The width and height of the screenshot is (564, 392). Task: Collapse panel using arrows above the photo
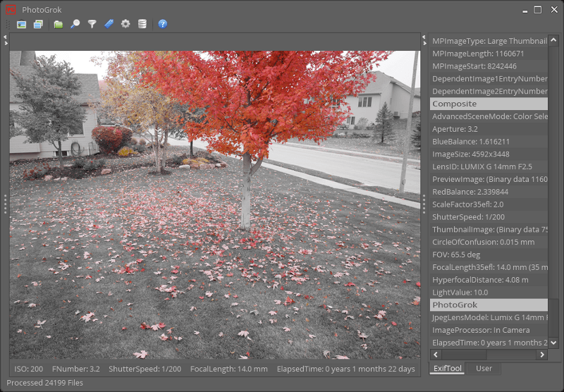[6, 39]
